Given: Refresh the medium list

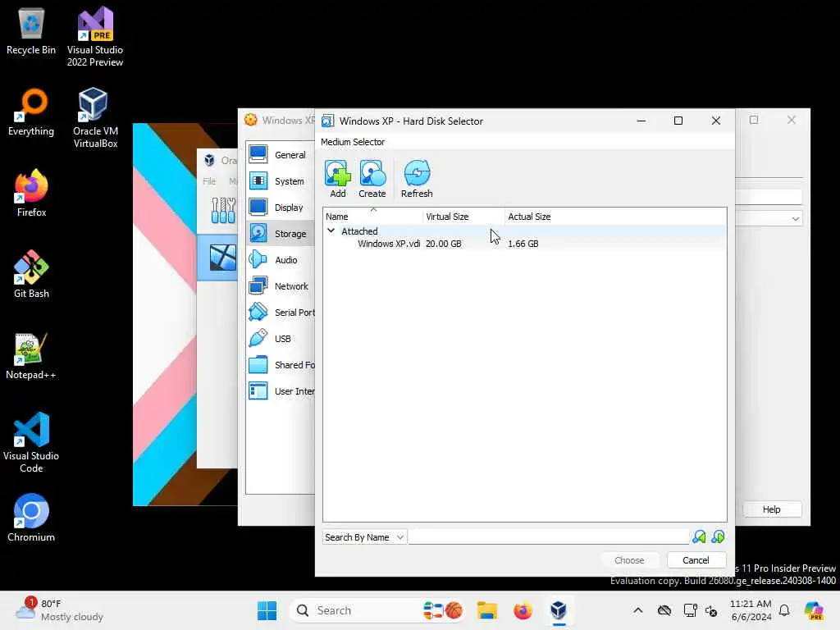Looking at the screenshot, I should (417, 179).
